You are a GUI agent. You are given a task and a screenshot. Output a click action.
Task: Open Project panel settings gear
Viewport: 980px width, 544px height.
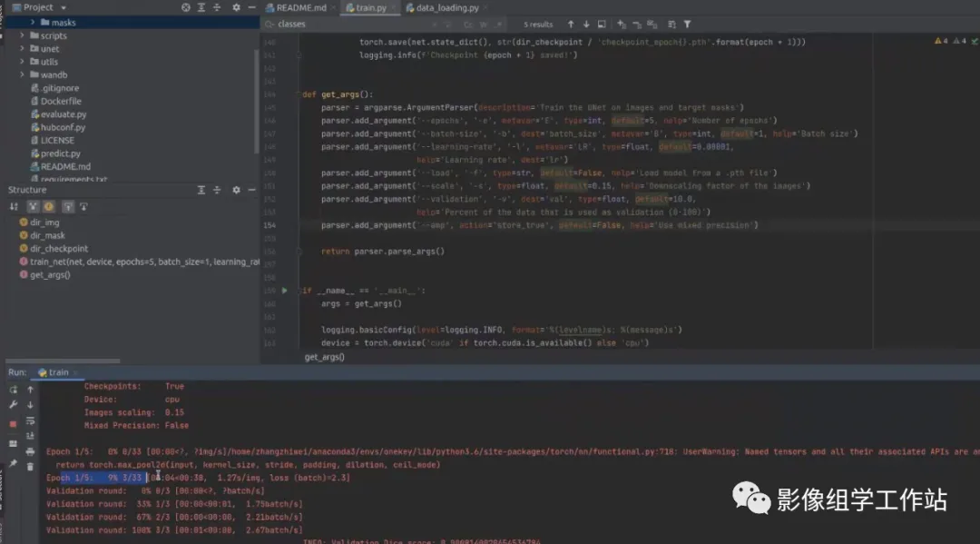click(236, 7)
